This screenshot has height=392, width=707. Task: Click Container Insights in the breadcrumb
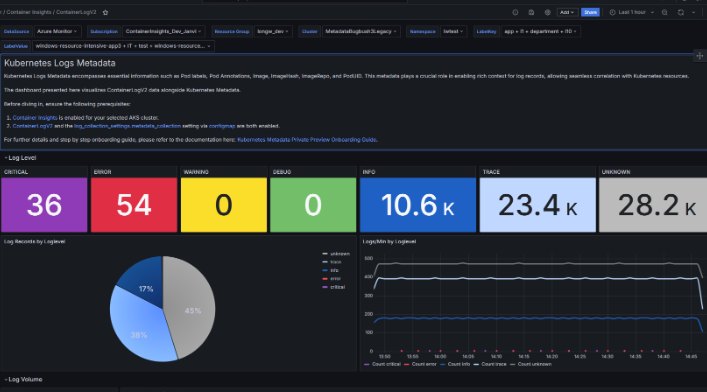click(29, 13)
